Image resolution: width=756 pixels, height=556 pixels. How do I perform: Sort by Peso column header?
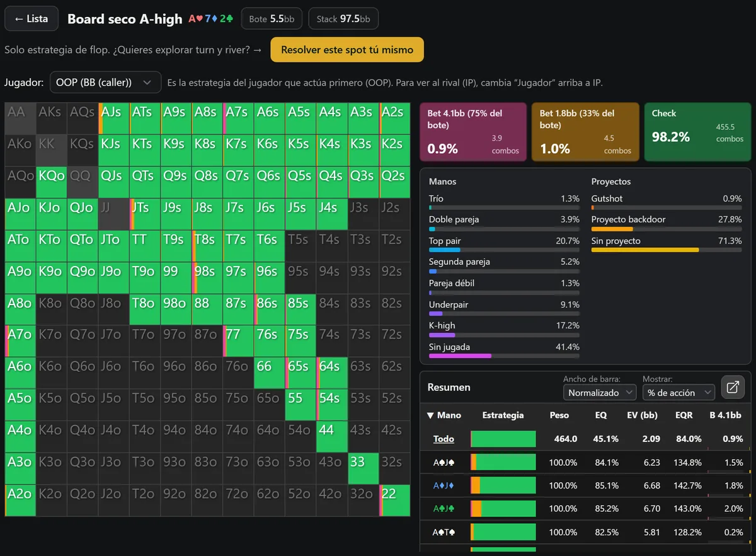click(559, 415)
